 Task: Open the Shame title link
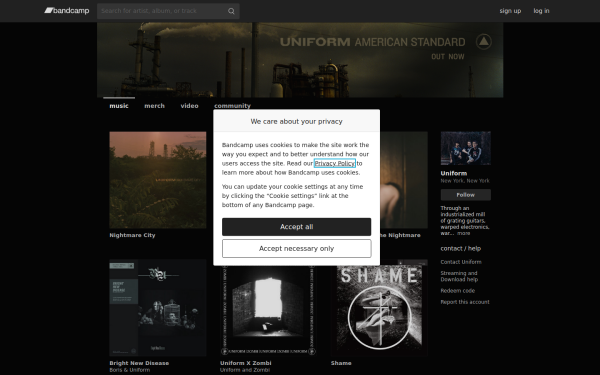tap(341, 363)
